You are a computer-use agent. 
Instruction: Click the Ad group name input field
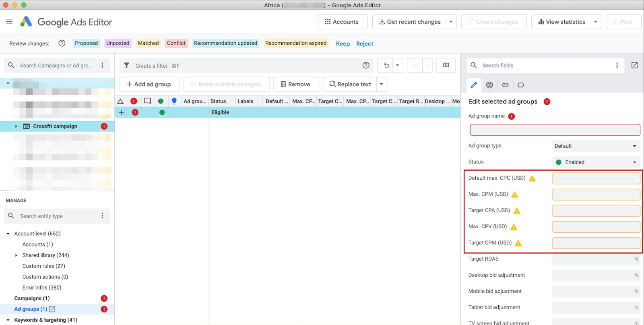tap(555, 130)
